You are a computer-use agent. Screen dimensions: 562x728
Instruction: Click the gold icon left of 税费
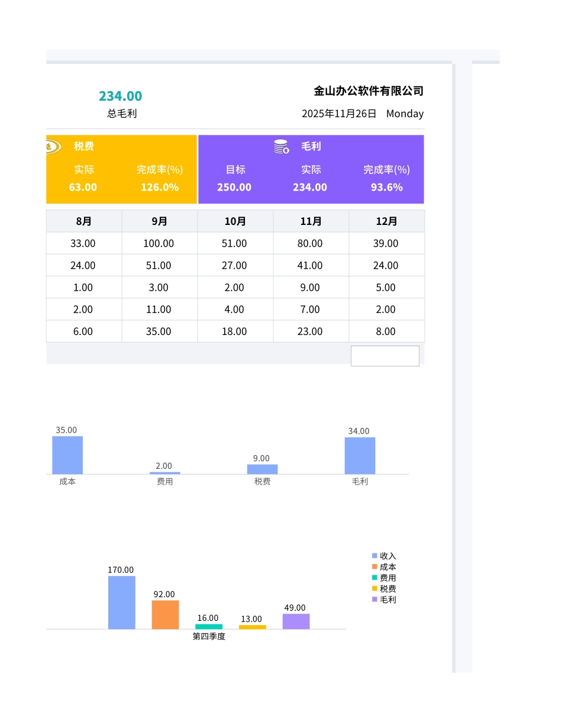(52, 146)
